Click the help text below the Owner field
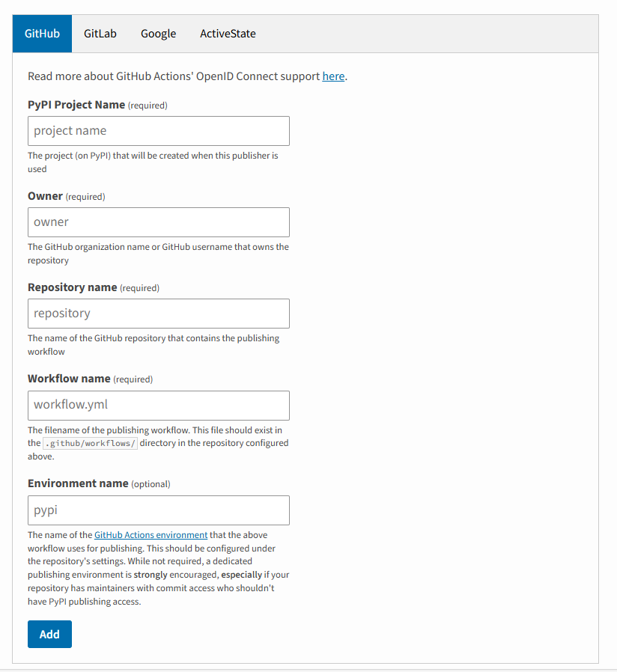Viewport: 617px width, 672px height. (x=158, y=254)
